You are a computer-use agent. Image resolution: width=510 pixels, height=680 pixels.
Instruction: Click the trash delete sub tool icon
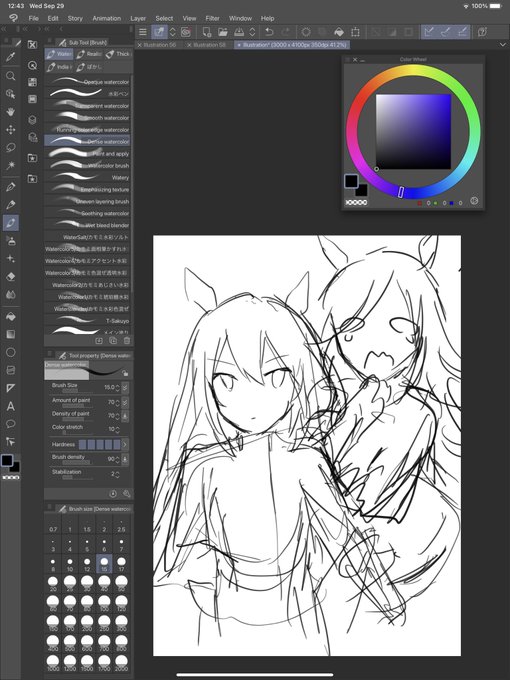coord(127,341)
